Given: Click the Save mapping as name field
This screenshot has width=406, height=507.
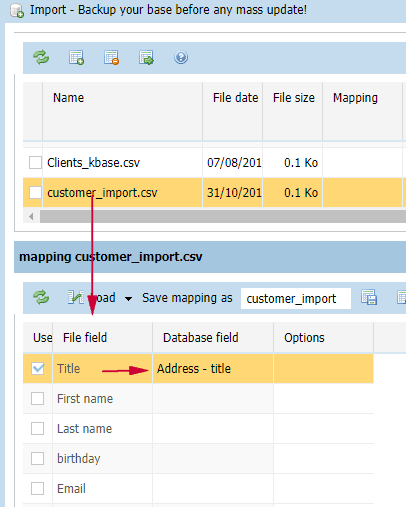Looking at the screenshot, I should [x=296, y=298].
